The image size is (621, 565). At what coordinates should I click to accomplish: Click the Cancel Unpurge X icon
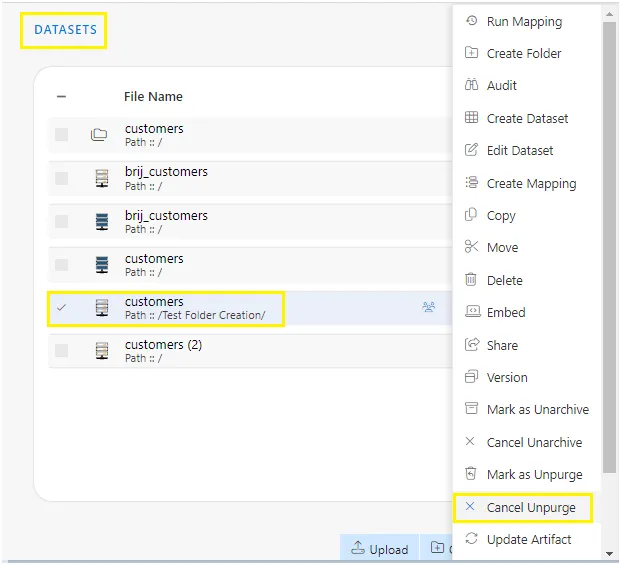(x=470, y=506)
